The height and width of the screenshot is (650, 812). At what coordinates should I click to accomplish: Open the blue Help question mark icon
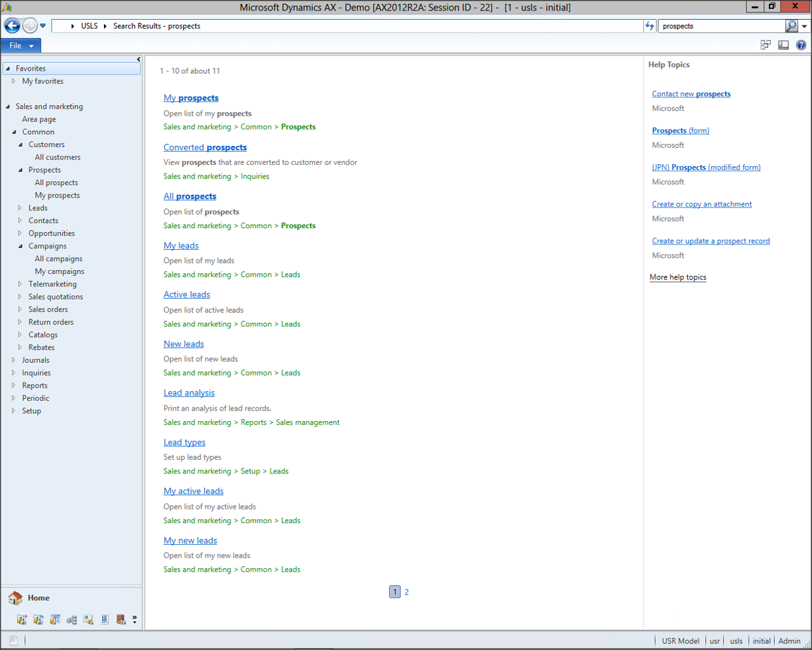click(801, 45)
